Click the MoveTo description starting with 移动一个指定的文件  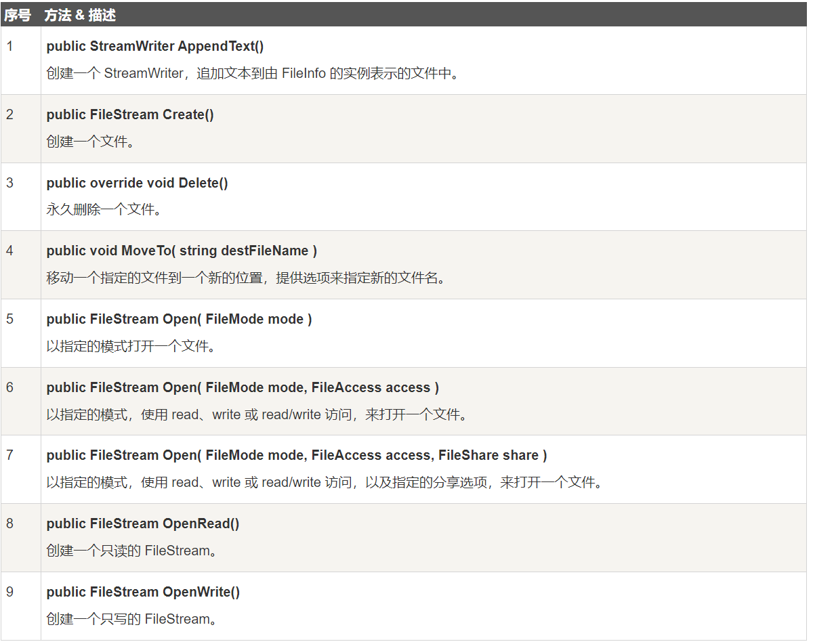click(x=246, y=278)
